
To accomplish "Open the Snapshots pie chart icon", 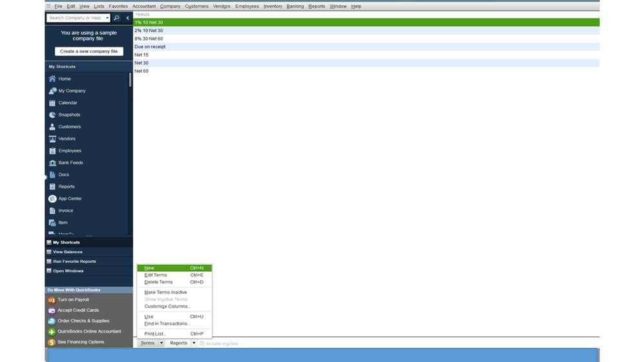I will [x=52, y=115].
